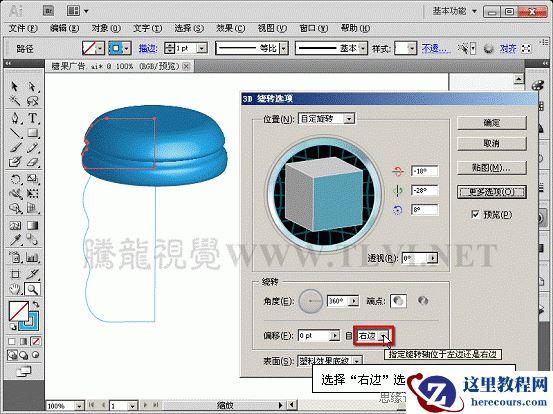Select the Column Graph tool in toolbox

coord(32,258)
